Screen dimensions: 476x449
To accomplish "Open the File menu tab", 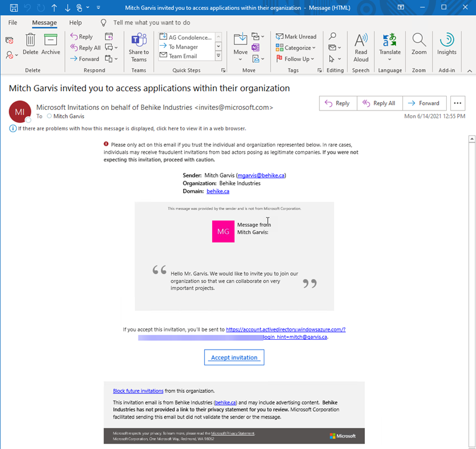I will click(13, 23).
